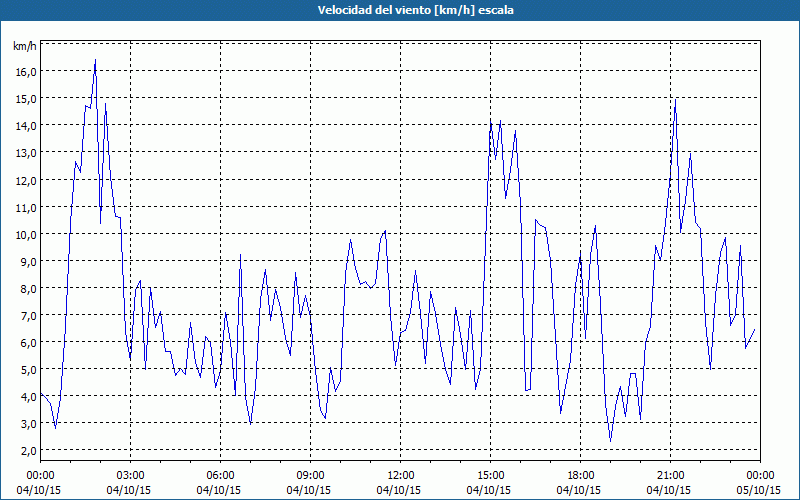Viewport: 800px width, 500px height.
Task: Select the 6,0 y-axis value
Action: [x=29, y=342]
